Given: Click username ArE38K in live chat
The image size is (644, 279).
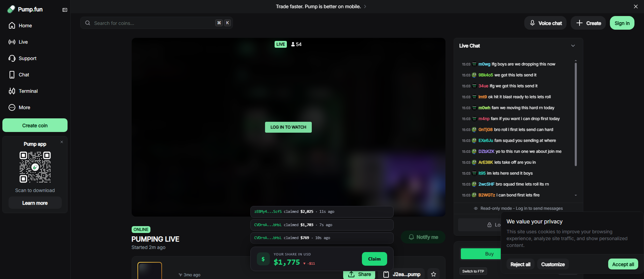Looking at the screenshot, I should coord(486,162).
